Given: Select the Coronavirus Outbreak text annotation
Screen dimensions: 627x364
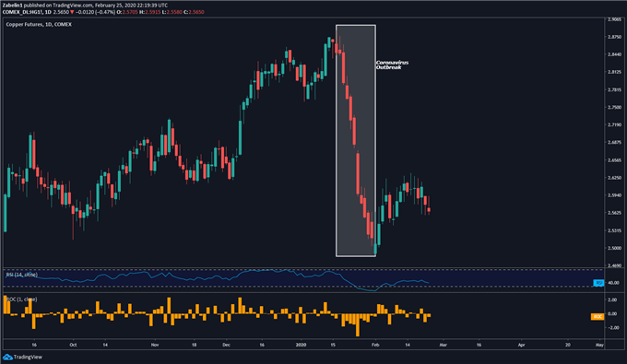Looking at the screenshot, I should click(392, 65).
